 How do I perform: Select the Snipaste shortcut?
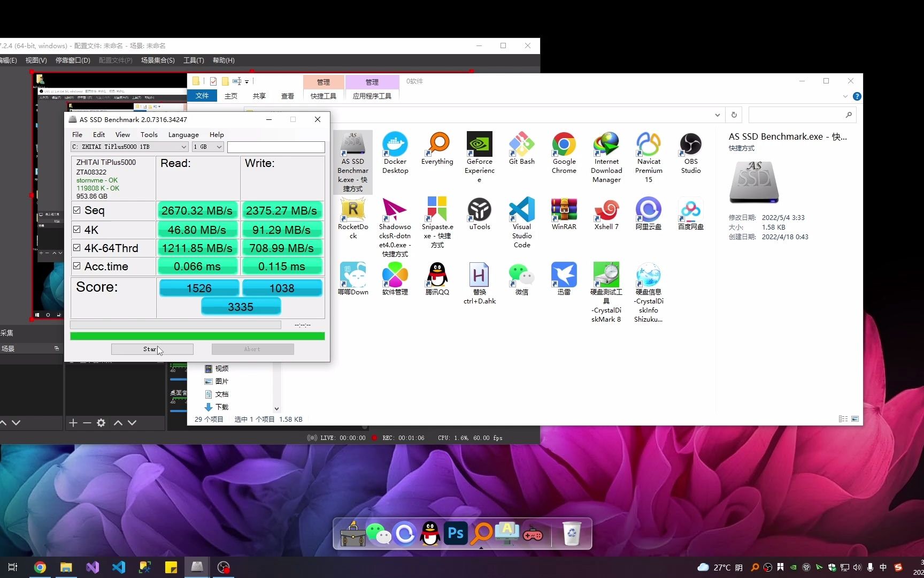point(437,223)
